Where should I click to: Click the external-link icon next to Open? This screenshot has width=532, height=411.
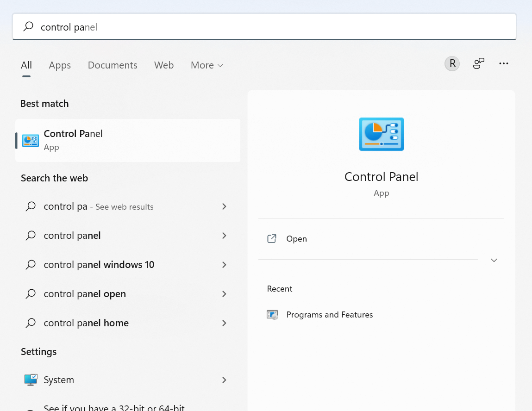(272, 238)
